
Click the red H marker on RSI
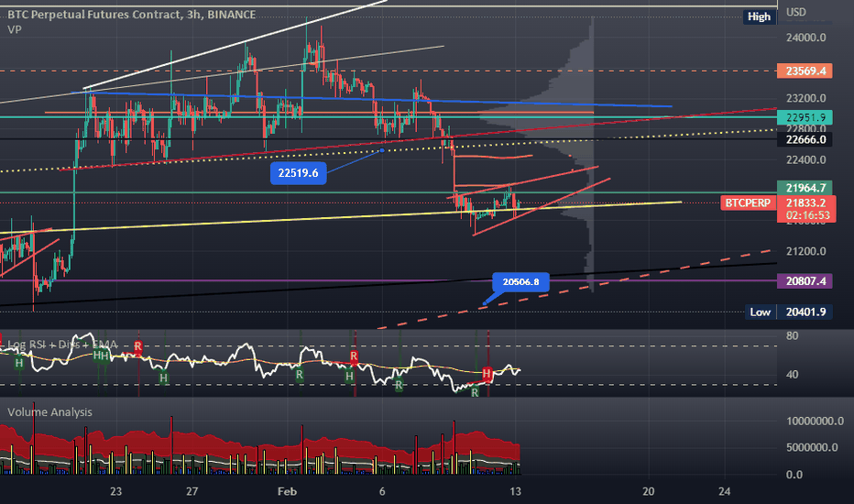(487, 373)
